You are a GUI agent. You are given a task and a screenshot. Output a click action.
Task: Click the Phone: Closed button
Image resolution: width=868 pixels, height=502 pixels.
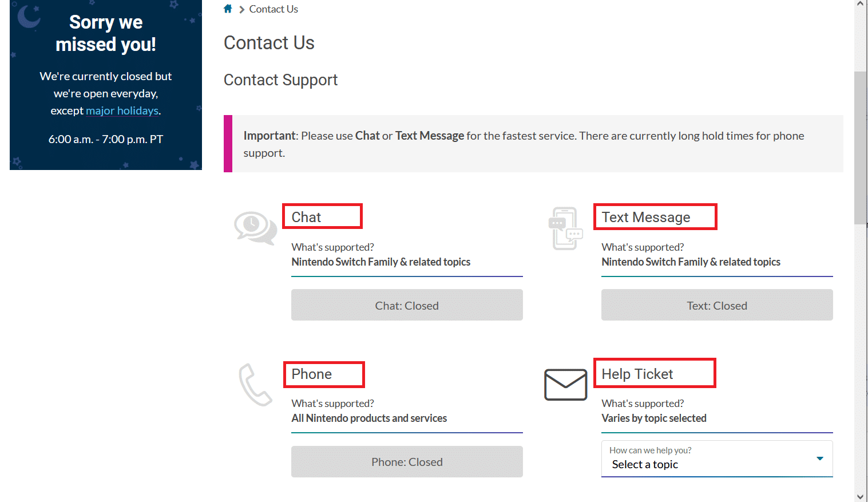[407, 461]
